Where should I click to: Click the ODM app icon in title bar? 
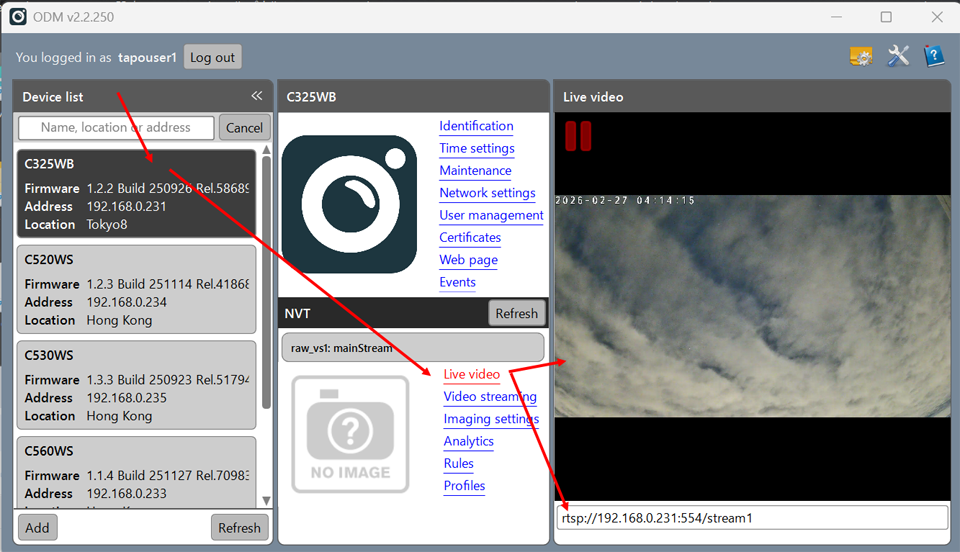click(18, 16)
